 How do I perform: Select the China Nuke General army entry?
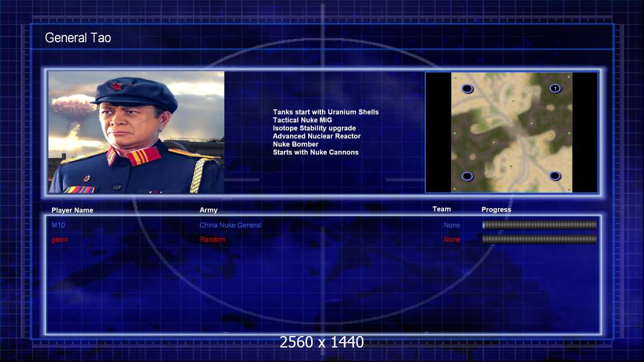230,225
